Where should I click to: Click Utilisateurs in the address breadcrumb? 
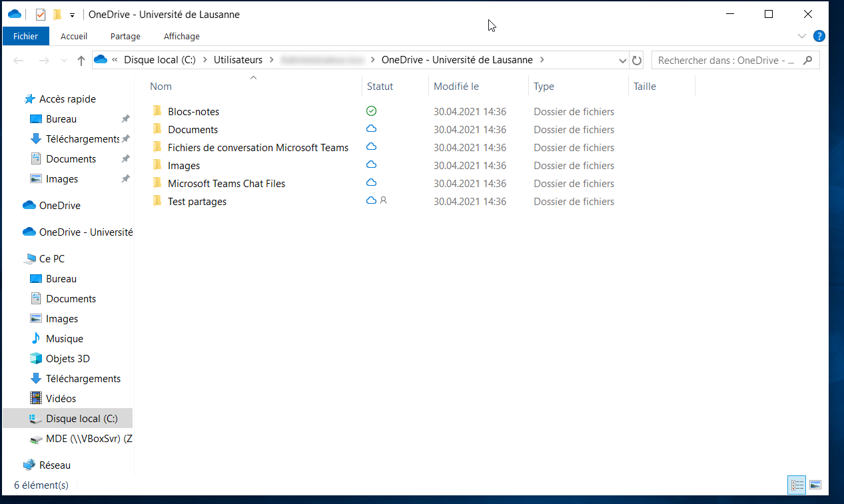[x=238, y=60]
